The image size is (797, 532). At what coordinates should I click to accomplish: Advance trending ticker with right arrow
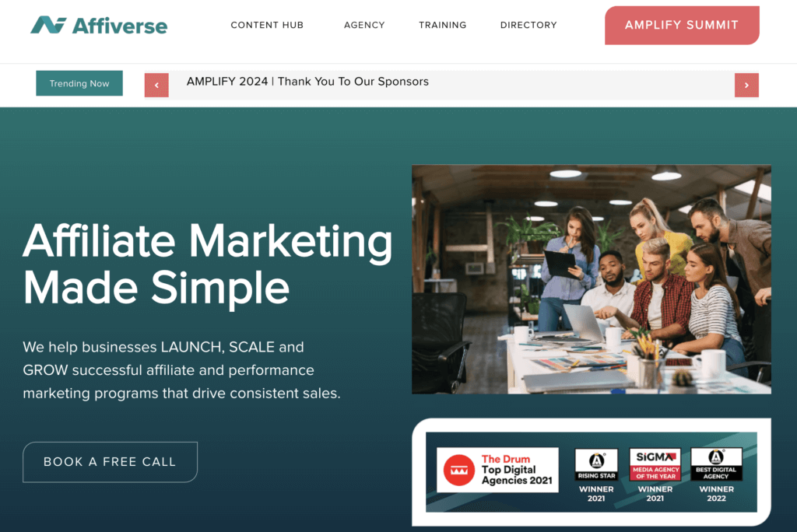746,85
